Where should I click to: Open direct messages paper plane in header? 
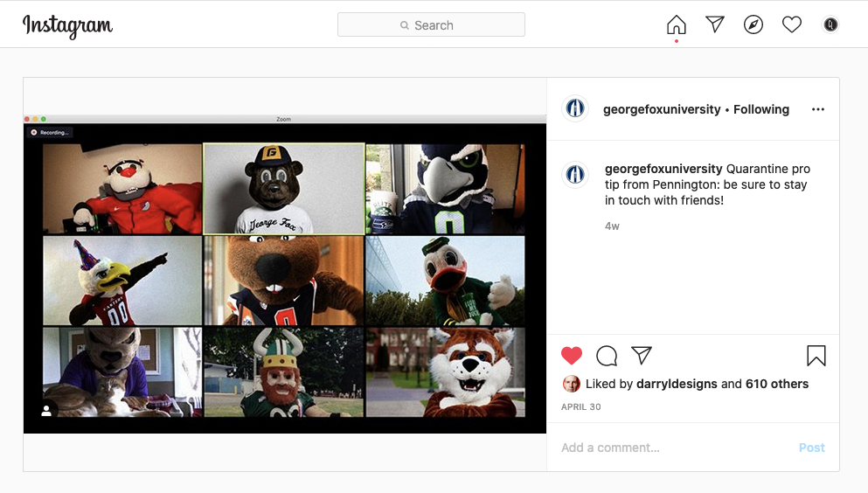pyautogui.click(x=715, y=24)
